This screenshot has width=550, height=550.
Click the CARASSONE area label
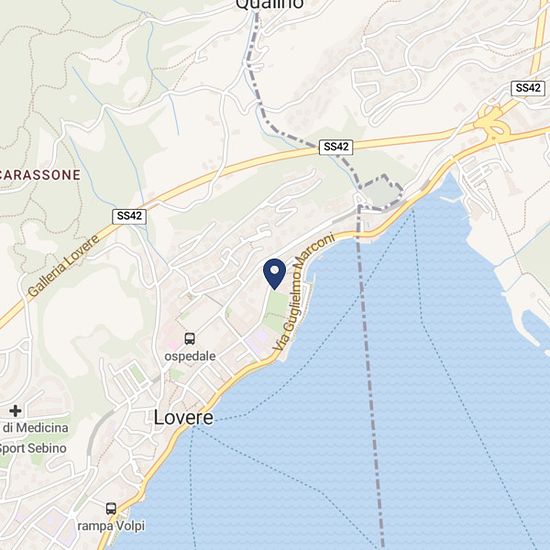tap(40, 175)
